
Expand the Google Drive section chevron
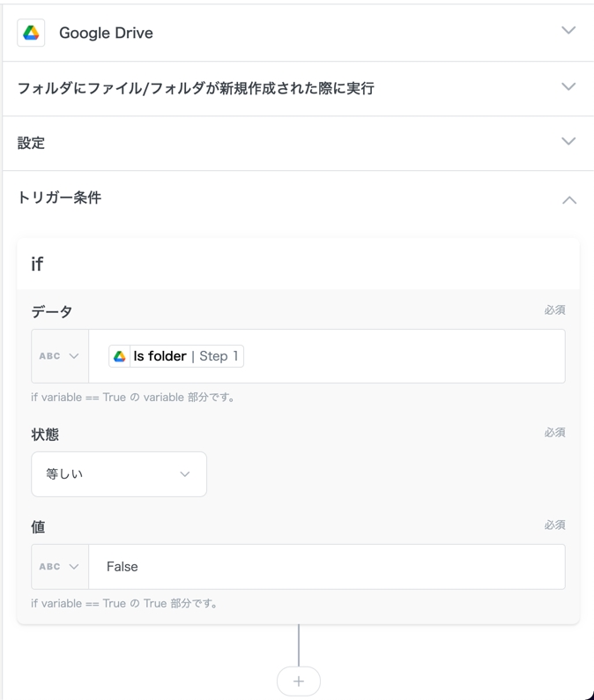[x=568, y=31]
